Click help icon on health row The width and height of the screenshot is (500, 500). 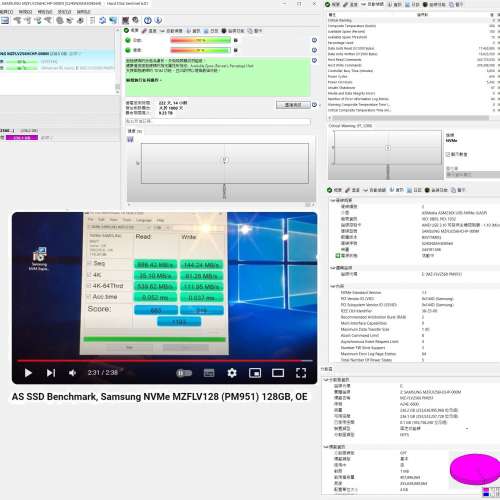[x=314, y=40]
